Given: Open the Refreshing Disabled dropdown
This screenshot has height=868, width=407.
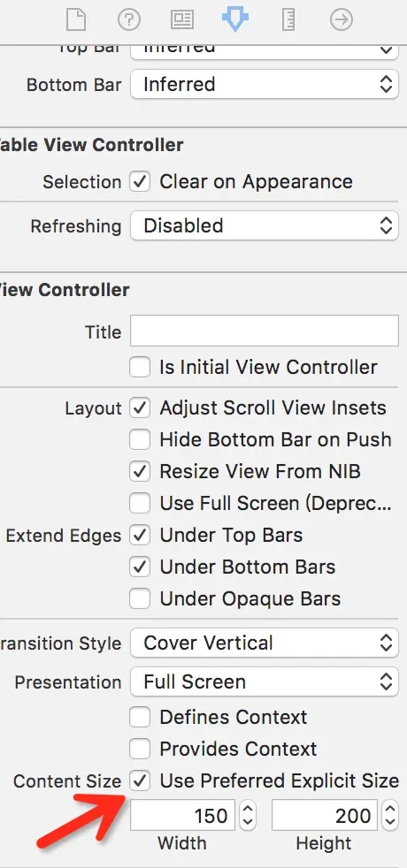Looking at the screenshot, I should (265, 226).
